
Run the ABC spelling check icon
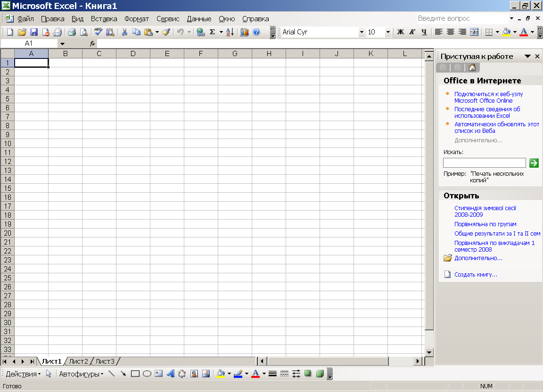click(x=99, y=32)
